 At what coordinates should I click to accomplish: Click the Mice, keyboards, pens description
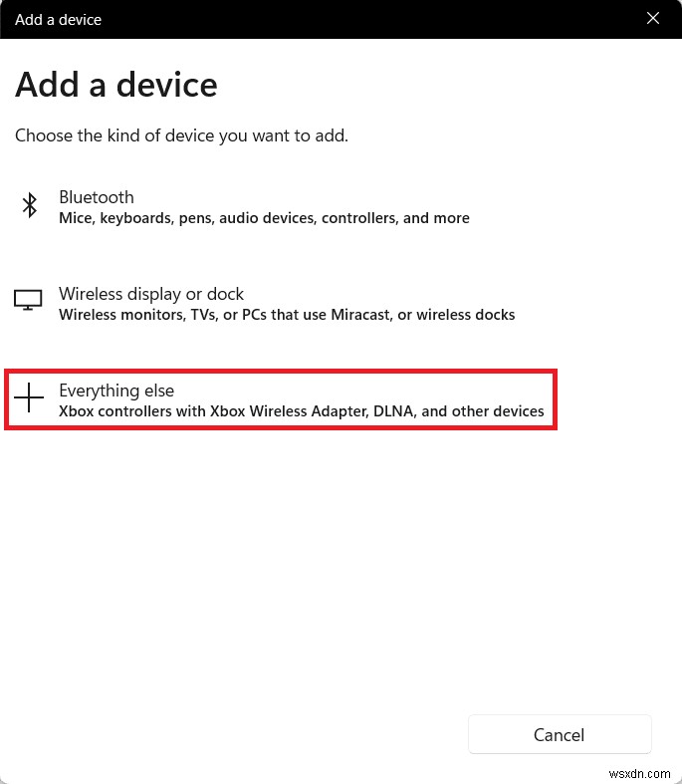coord(264,218)
